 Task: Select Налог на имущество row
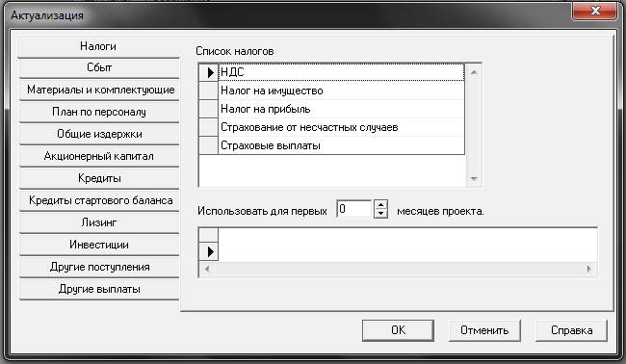click(341, 91)
